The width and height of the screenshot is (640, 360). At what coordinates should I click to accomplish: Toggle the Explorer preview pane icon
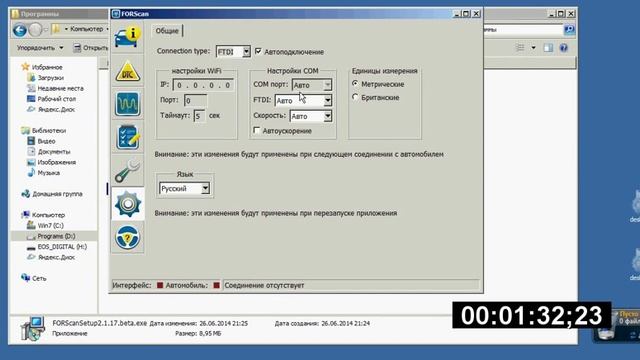pyautogui.click(x=548, y=48)
